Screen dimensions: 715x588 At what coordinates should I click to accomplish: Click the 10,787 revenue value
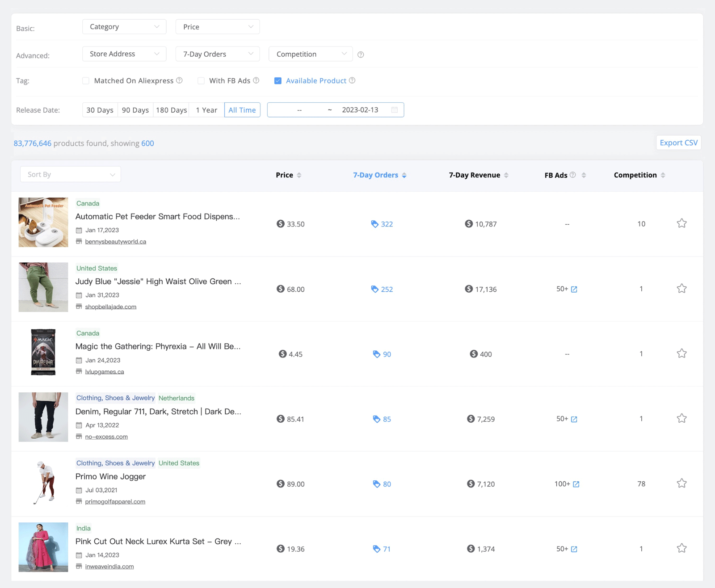[x=486, y=224]
